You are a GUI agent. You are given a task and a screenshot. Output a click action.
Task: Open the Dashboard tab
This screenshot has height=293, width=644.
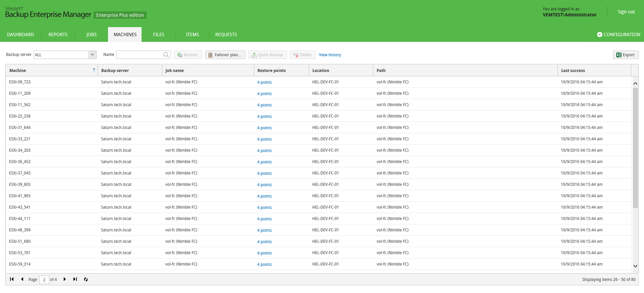[x=20, y=34]
